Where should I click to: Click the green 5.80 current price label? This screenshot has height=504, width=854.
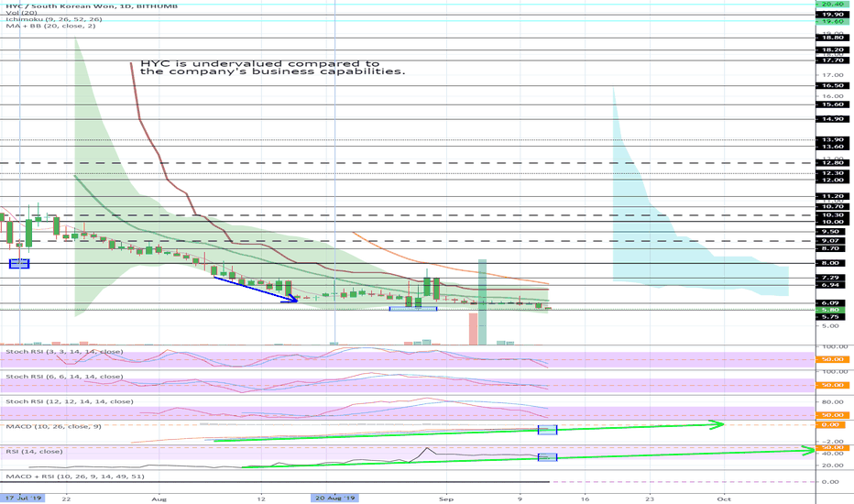pos(832,310)
